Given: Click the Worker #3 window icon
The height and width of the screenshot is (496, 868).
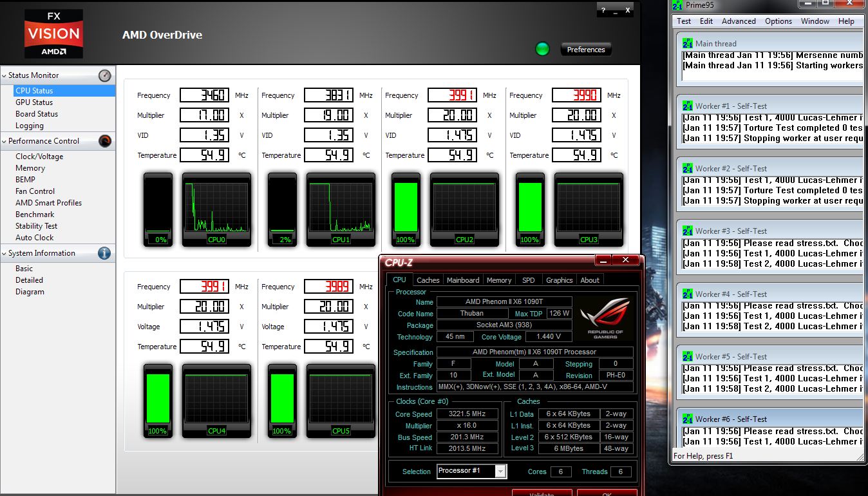Looking at the screenshot, I should 688,231.
